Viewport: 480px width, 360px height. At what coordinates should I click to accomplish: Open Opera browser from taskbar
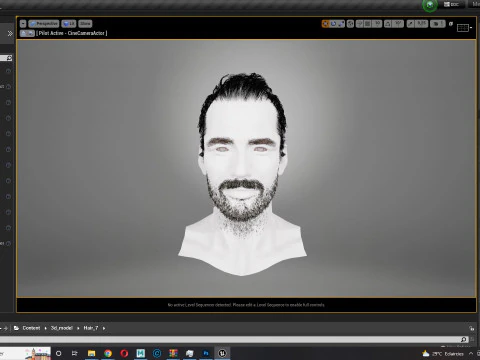(124, 353)
